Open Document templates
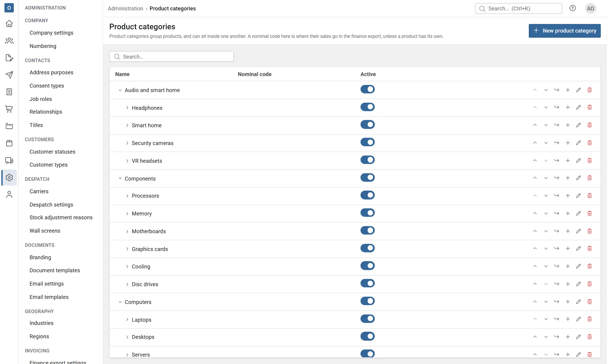The width and height of the screenshot is (607, 364). [55, 270]
